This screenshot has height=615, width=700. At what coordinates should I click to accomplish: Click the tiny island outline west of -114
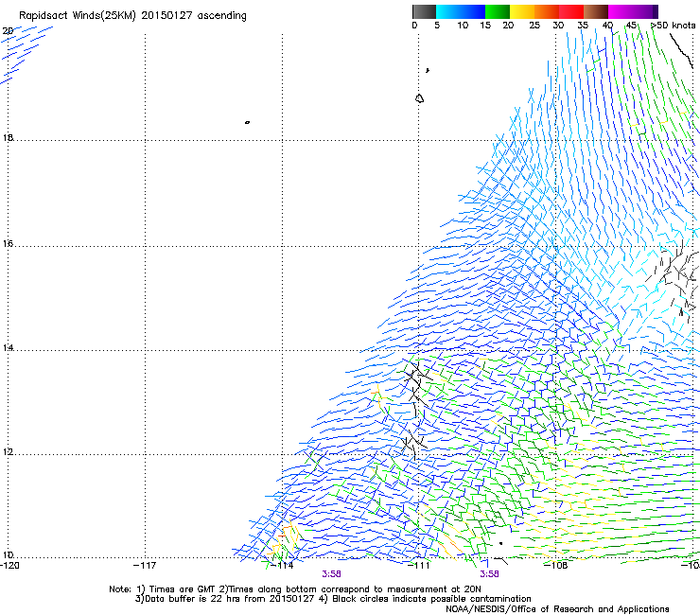coord(247,122)
